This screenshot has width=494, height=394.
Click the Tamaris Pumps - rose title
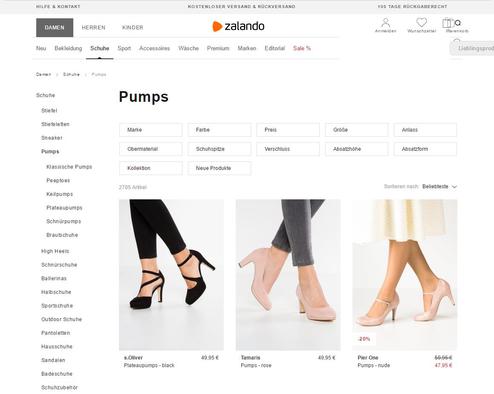pos(256,366)
